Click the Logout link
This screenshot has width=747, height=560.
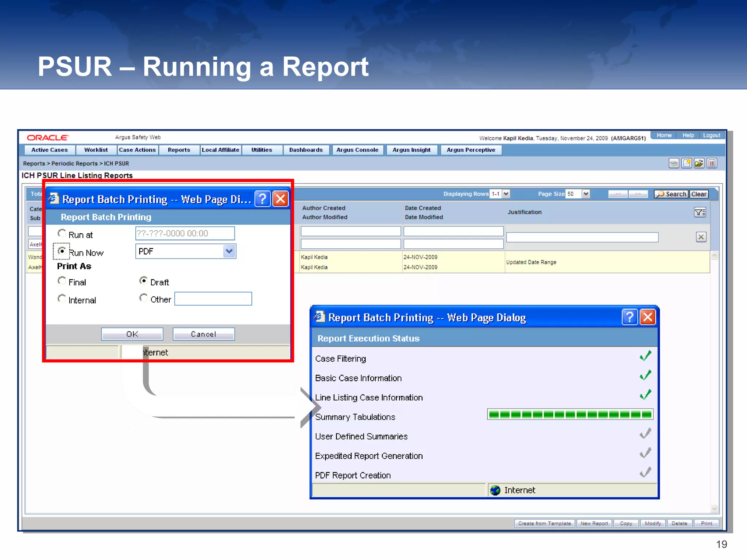pyautogui.click(x=712, y=135)
